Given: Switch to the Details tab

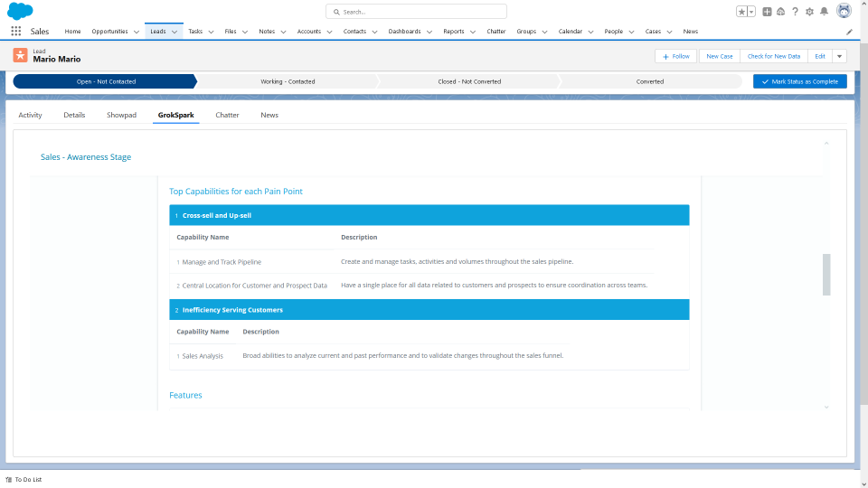Looking at the screenshot, I should (x=74, y=115).
